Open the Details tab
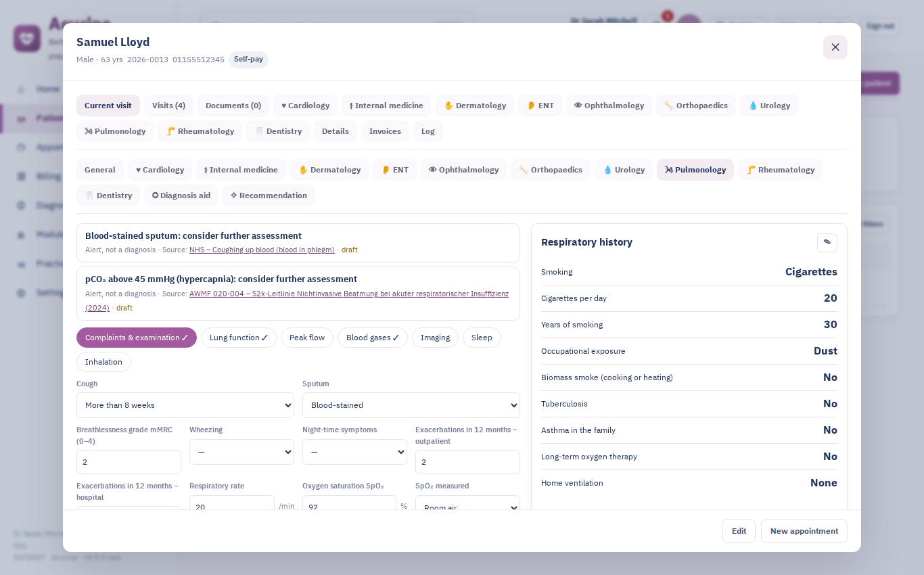This screenshot has width=924, height=575. (336, 131)
